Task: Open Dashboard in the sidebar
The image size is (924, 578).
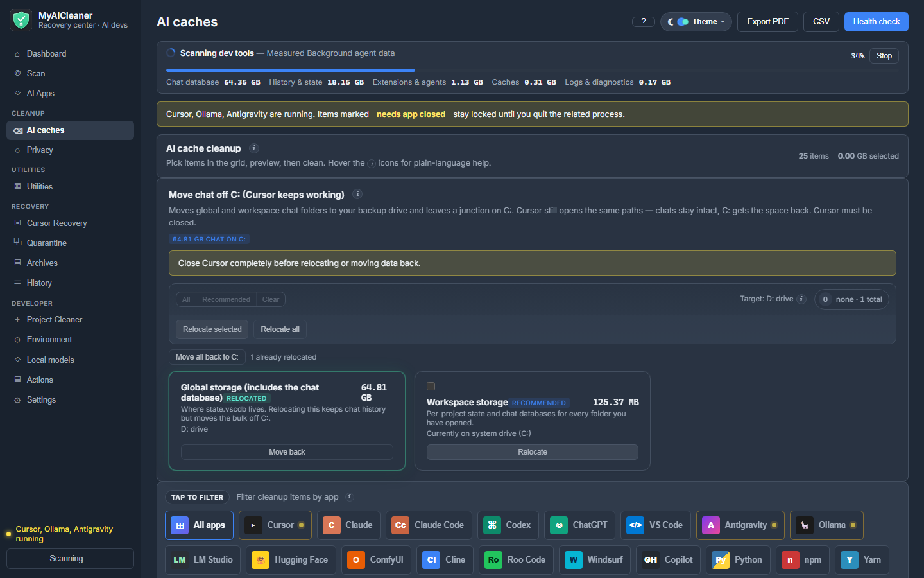Action: [70, 54]
